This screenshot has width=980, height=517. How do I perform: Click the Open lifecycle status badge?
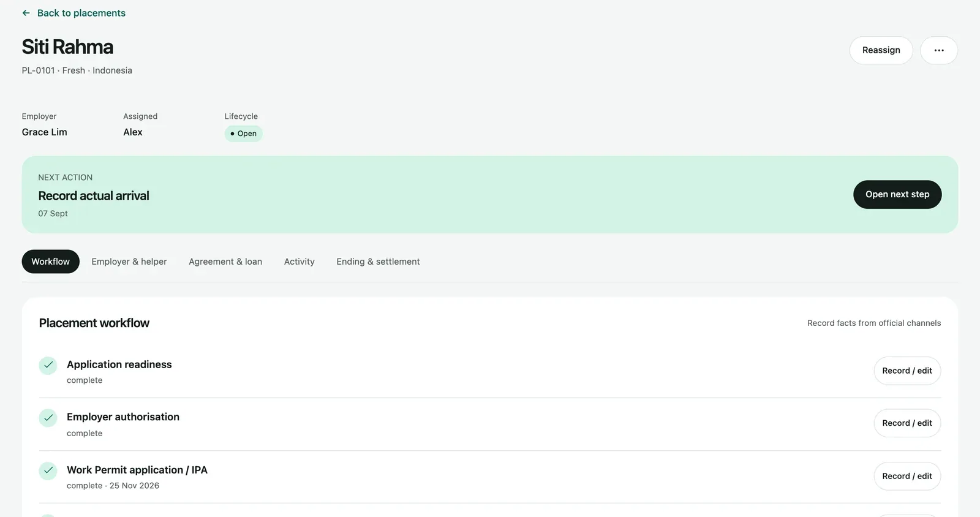click(x=244, y=134)
